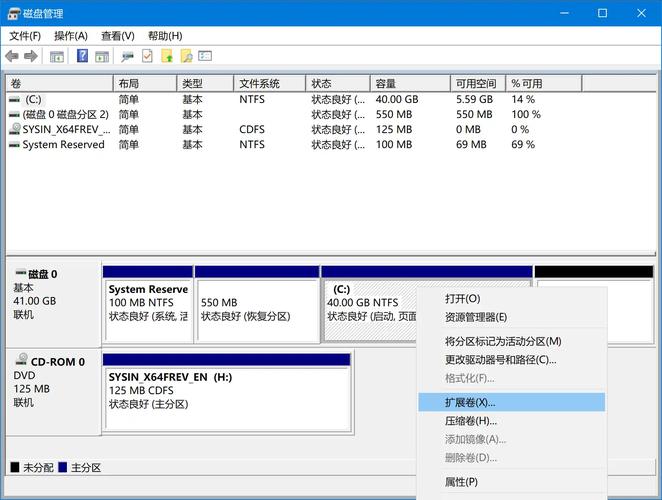Sort by the 文件系统 column header
The height and width of the screenshot is (500, 662).
269,84
